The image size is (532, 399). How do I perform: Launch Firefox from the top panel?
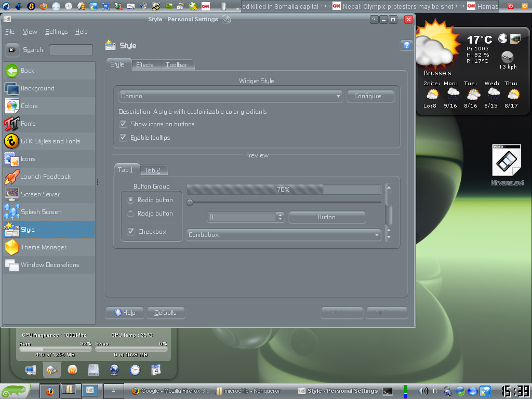(x=44, y=6)
